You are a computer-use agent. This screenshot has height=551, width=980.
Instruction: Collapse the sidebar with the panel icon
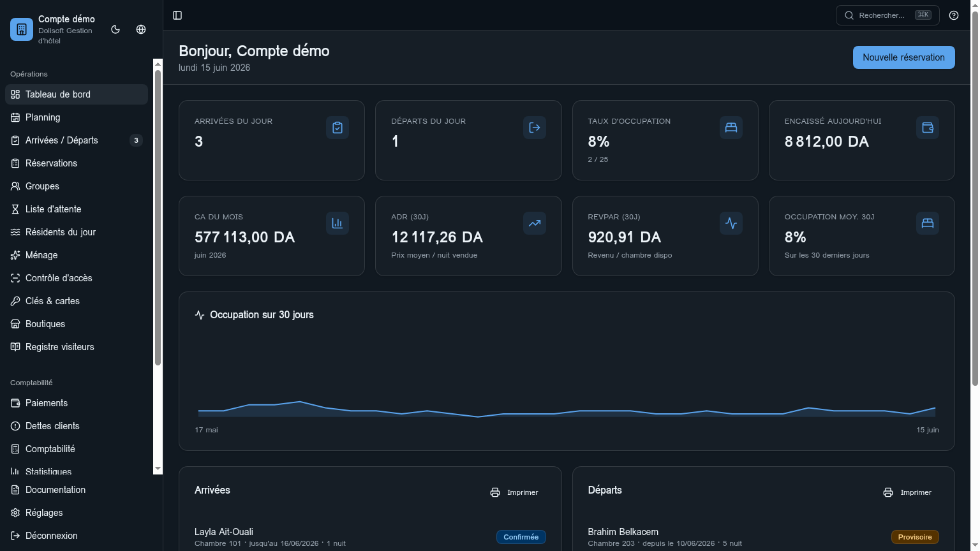point(177,15)
